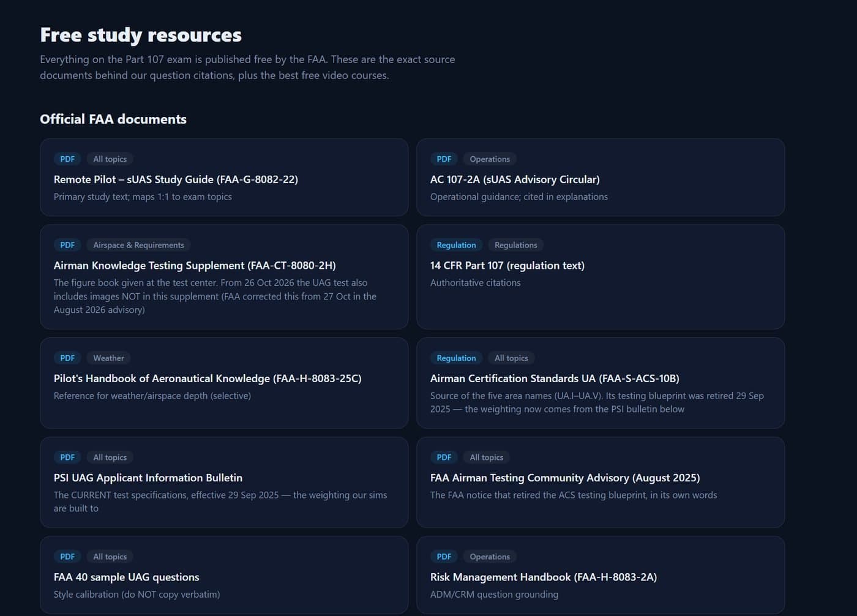The height and width of the screenshot is (616, 857).
Task: Click the 'Official FAA documents' subheading
Action: coord(113,119)
